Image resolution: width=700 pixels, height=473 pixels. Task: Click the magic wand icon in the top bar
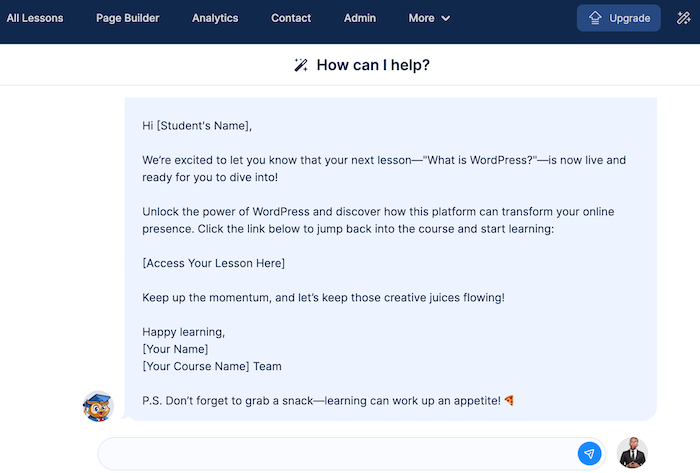pos(683,18)
